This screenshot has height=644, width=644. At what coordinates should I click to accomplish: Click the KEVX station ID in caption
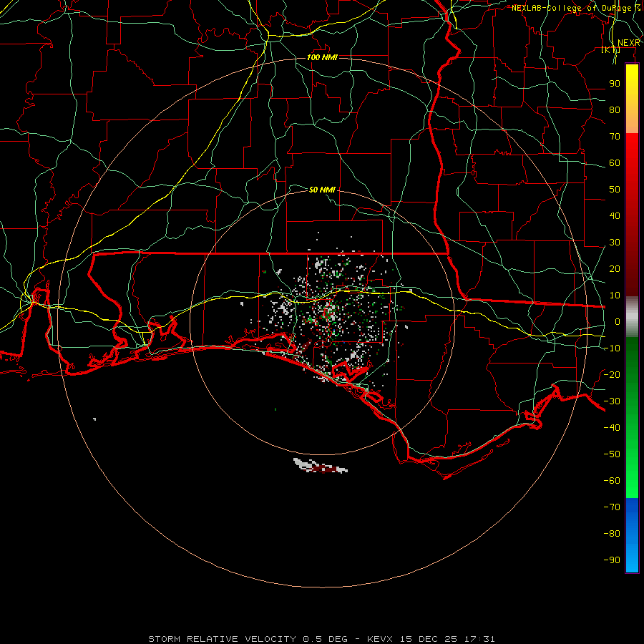[x=381, y=639]
